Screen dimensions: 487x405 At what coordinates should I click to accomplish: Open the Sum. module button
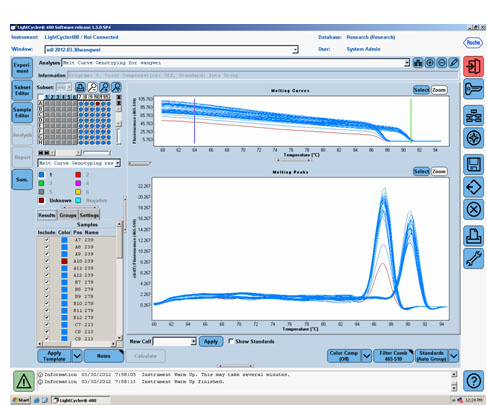point(22,180)
